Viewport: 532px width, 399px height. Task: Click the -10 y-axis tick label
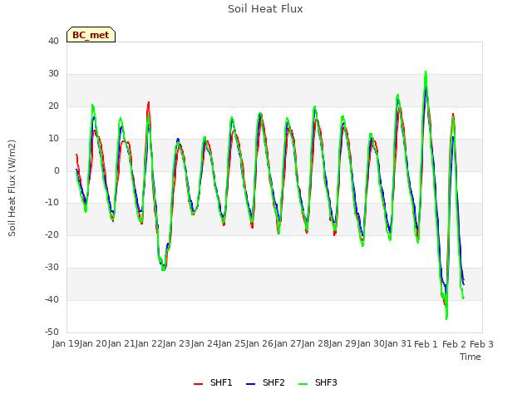(52, 203)
